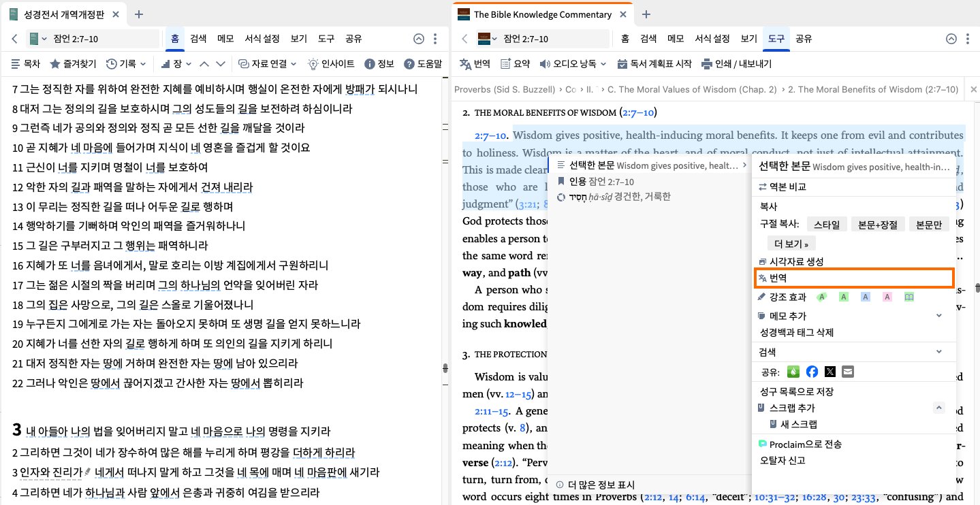Open the 인사이트 lightbulb tool

pyautogui.click(x=331, y=64)
